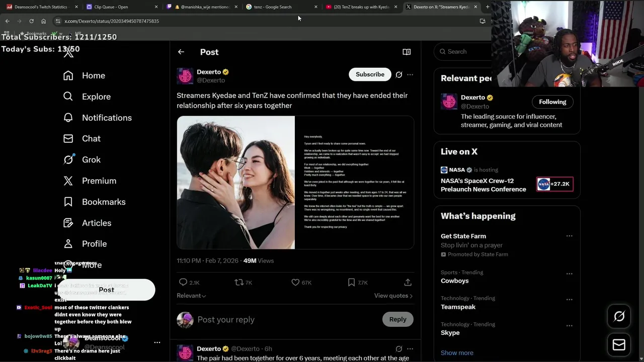
Task: Click the reply comment icon with 2.1K
Action: pyautogui.click(x=183, y=283)
